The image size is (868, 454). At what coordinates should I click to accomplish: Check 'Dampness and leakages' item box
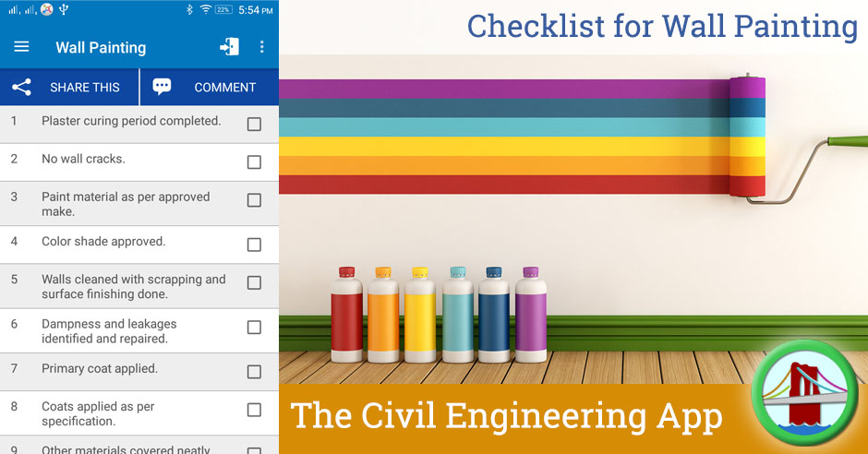[x=254, y=328]
